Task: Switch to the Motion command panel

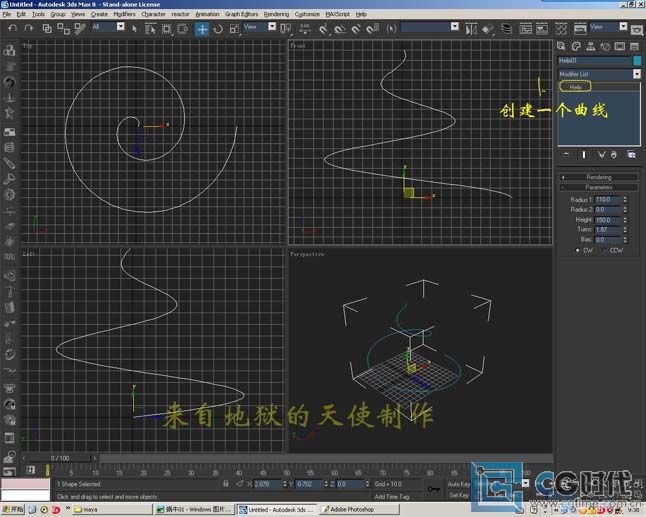Action: point(605,46)
